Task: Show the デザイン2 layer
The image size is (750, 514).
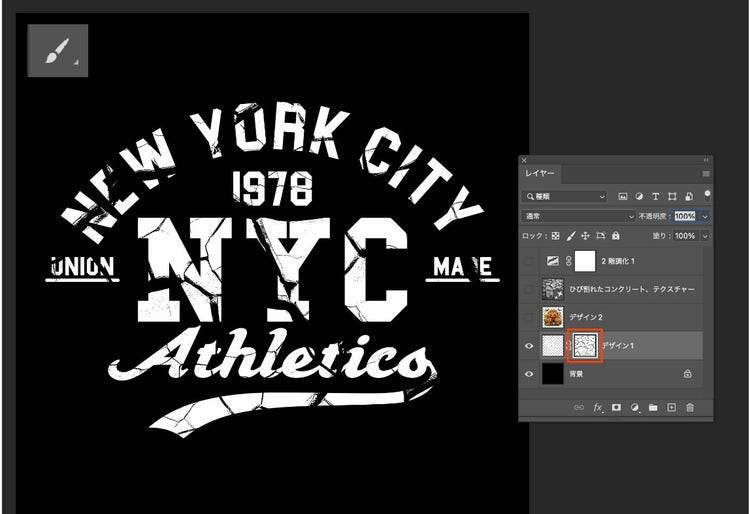Action: click(531, 317)
